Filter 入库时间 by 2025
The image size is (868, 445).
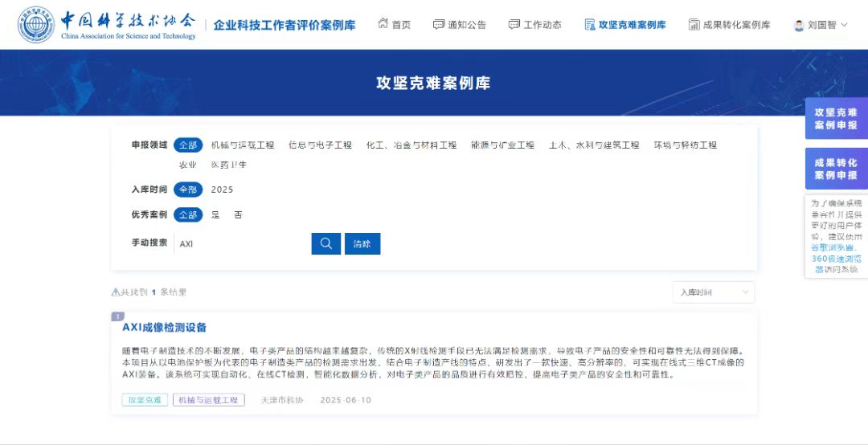[222, 190]
